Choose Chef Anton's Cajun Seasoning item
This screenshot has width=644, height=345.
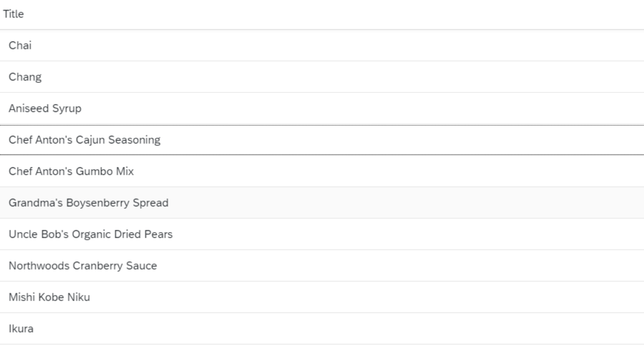pyautogui.click(x=322, y=140)
